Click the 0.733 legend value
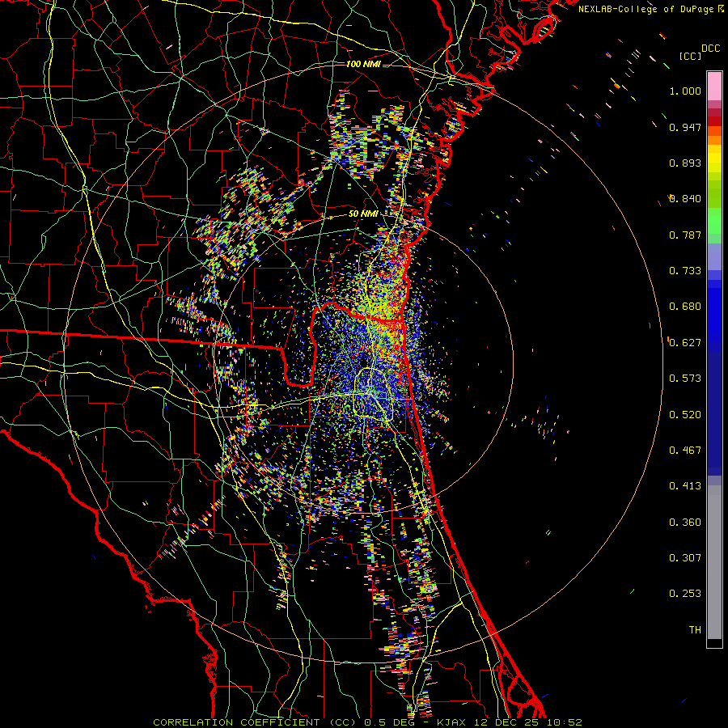The height and width of the screenshot is (728, 728). [x=685, y=271]
